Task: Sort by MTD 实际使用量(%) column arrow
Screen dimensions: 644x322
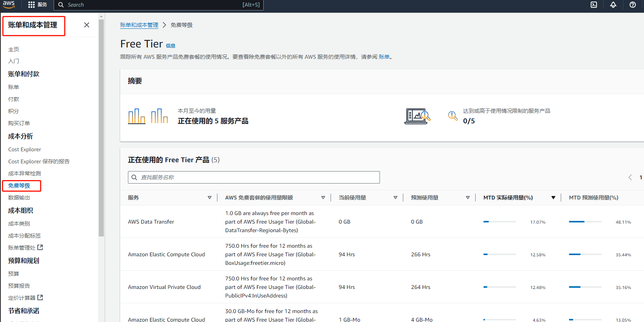Action: click(553, 198)
